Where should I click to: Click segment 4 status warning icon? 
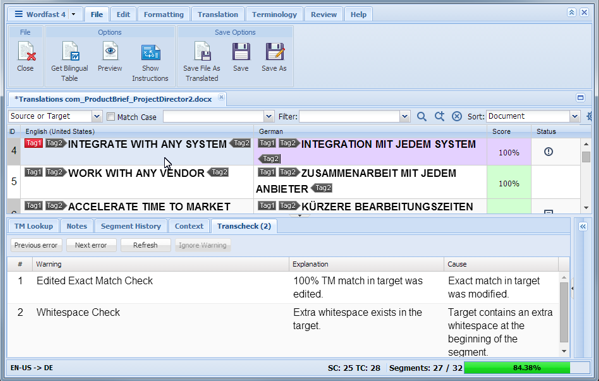click(x=548, y=152)
